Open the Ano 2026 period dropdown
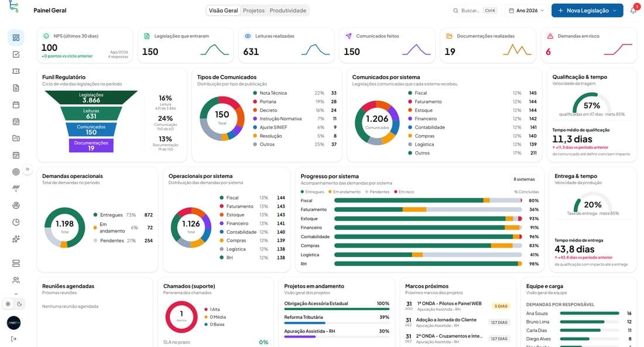Viewport: 644px width, 347px height. [526, 11]
